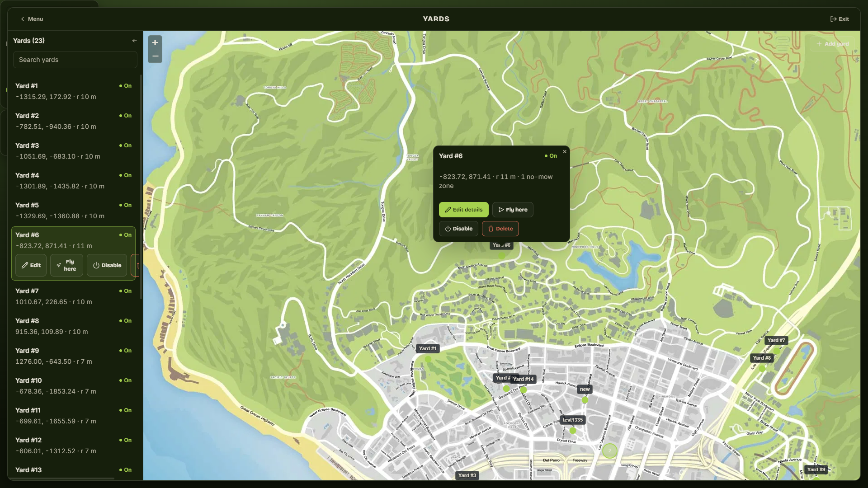Screen dimensions: 868x488
Task: Click the cluster marker labeled 2
Action: (x=609, y=450)
